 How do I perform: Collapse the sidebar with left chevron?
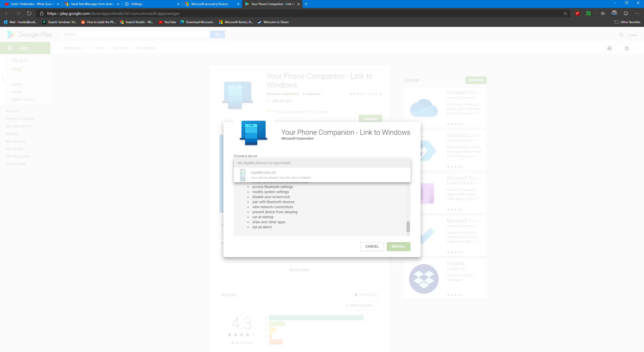point(3,80)
